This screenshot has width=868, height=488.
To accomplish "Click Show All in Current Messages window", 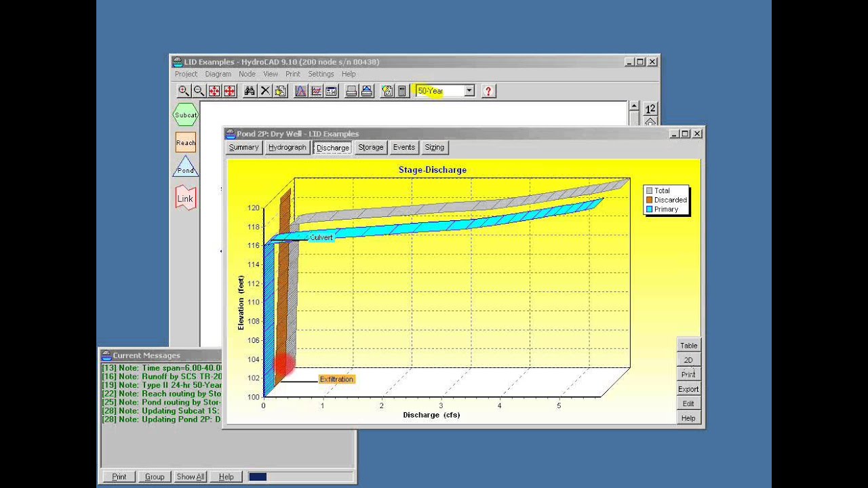I will point(191,476).
